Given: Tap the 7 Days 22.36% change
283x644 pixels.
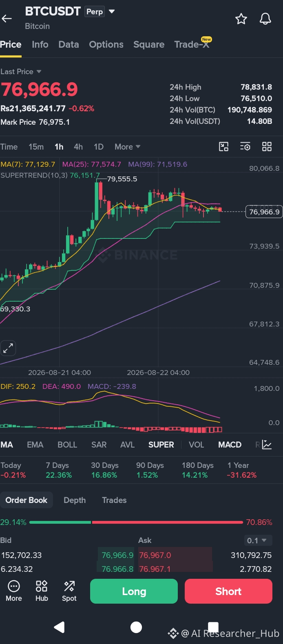Looking at the screenshot, I should point(59,470).
